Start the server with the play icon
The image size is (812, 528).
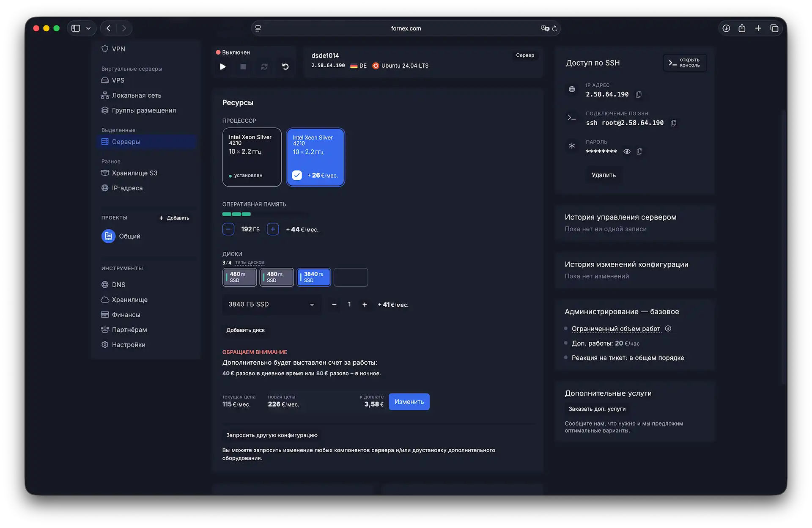223,66
